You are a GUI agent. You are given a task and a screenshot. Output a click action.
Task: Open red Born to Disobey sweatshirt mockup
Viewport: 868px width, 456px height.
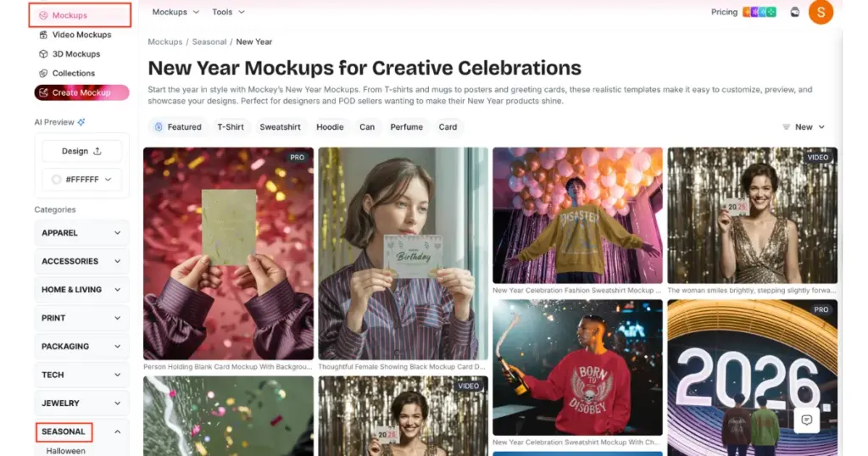coord(577,368)
